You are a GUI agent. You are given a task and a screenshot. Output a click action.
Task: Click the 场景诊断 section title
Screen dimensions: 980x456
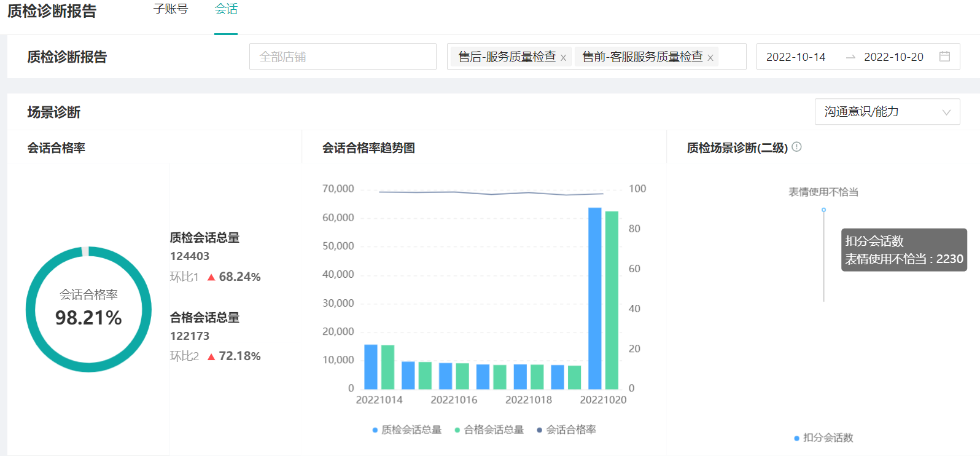pos(54,112)
